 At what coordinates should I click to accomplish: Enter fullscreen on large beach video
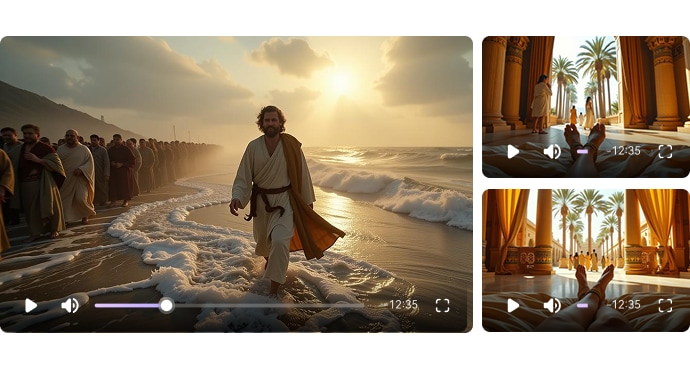(442, 305)
